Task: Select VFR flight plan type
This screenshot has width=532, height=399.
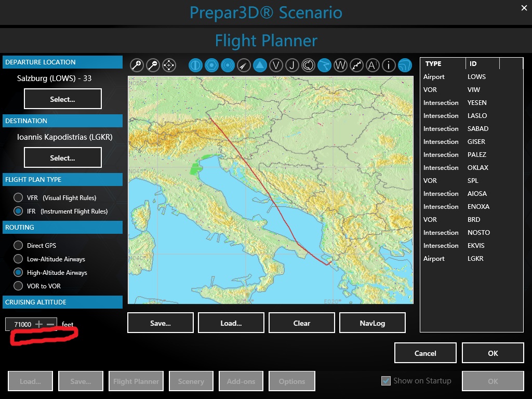Action: pyautogui.click(x=18, y=197)
